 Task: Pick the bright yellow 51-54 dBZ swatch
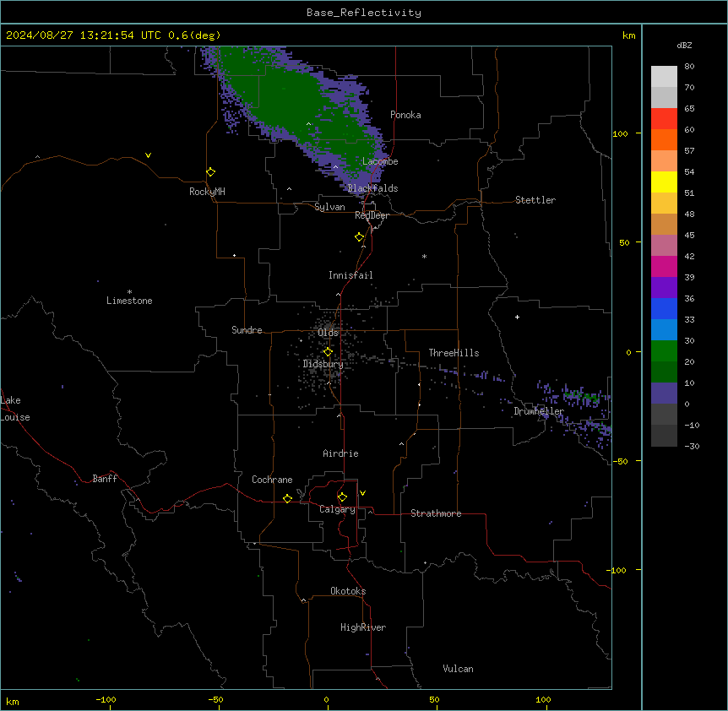click(x=664, y=182)
